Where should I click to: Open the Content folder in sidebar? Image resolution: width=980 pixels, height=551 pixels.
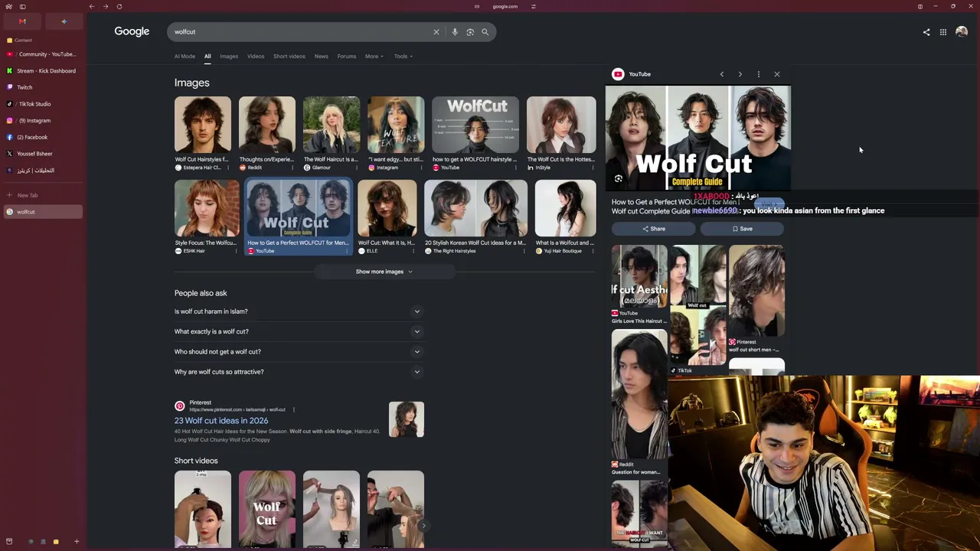(43, 40)
